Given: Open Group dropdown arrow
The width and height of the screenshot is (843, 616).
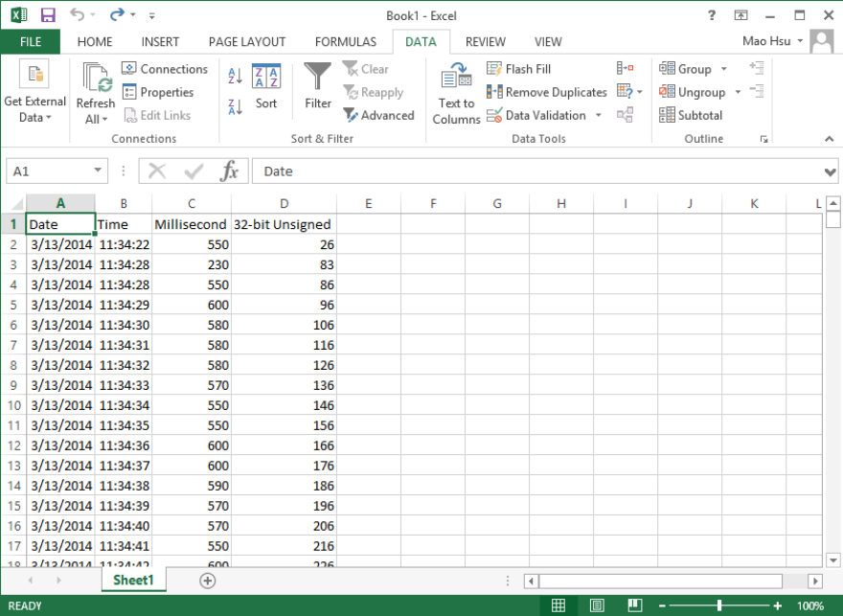Looking at the screenshot, I should click(723, 69).
